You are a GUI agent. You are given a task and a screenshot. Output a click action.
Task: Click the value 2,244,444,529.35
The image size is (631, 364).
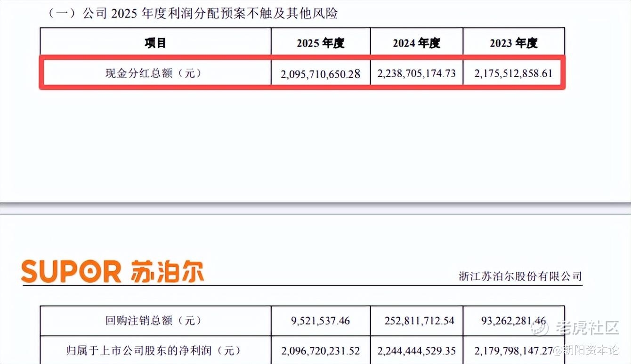coord(417,350)
